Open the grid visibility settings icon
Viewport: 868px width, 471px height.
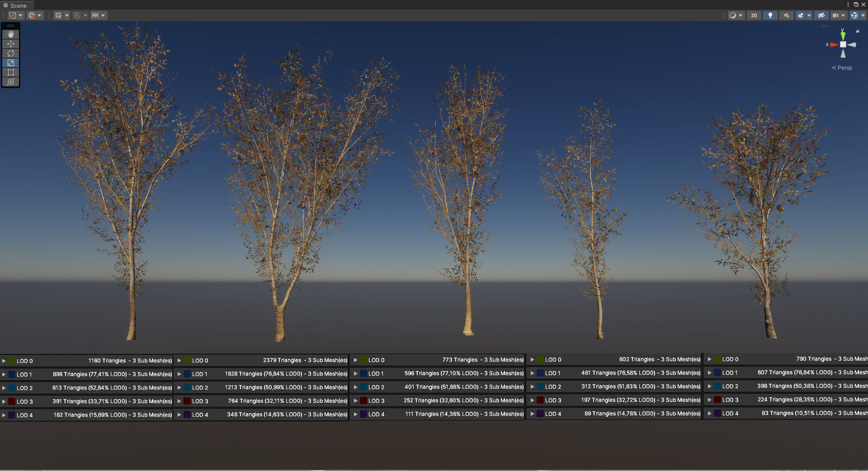pos(59,15)
